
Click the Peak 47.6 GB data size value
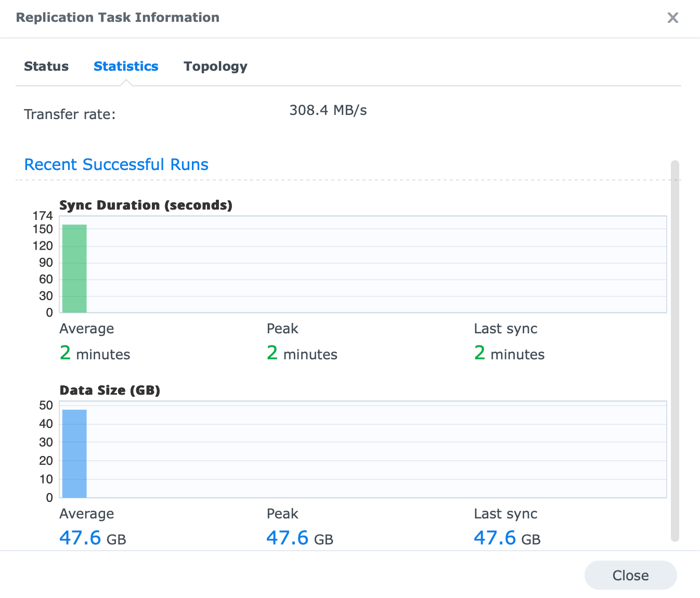click(300, 538)
